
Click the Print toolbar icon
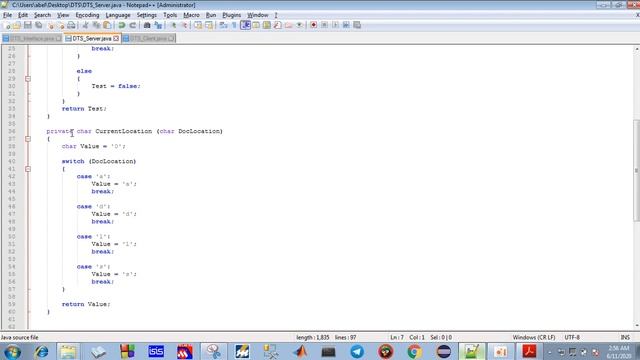[71, 25]
